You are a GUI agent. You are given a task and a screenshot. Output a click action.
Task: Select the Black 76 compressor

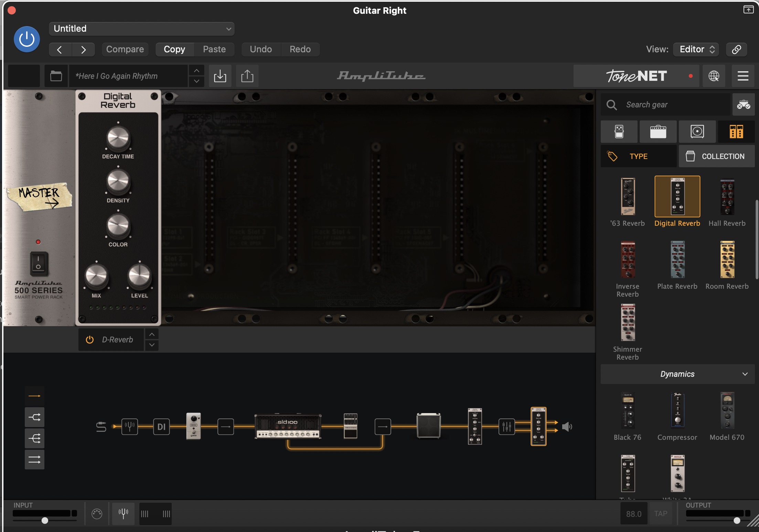(x=628, y=416)
